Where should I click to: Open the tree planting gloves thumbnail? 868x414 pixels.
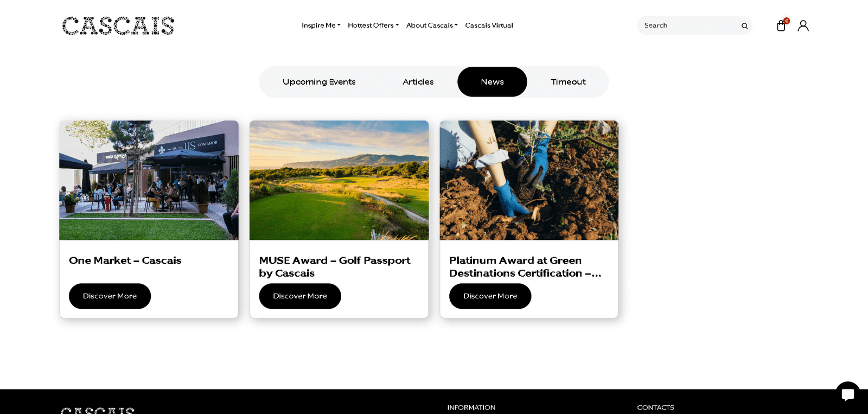pyautogui.click(x=529, y=180)
